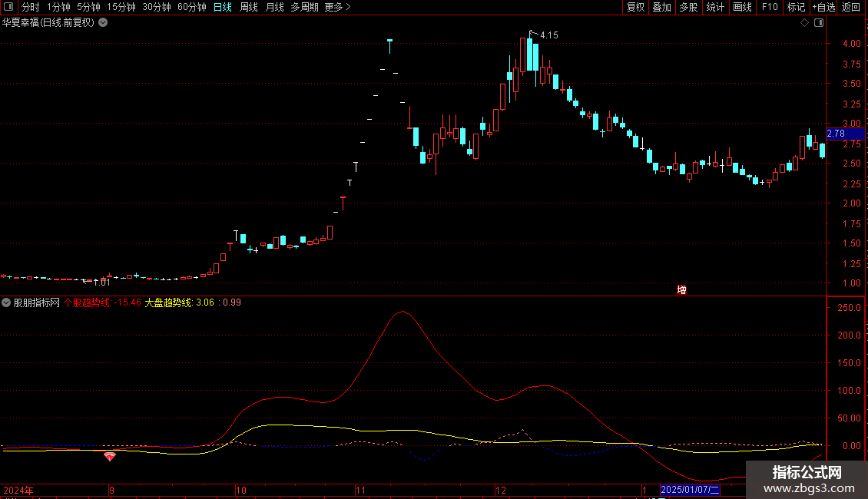Image resolution: width=868 pixels, height=499 pixels.
Task: Click the month 11 marker on the time axis
Action: (x=360, y=490)
